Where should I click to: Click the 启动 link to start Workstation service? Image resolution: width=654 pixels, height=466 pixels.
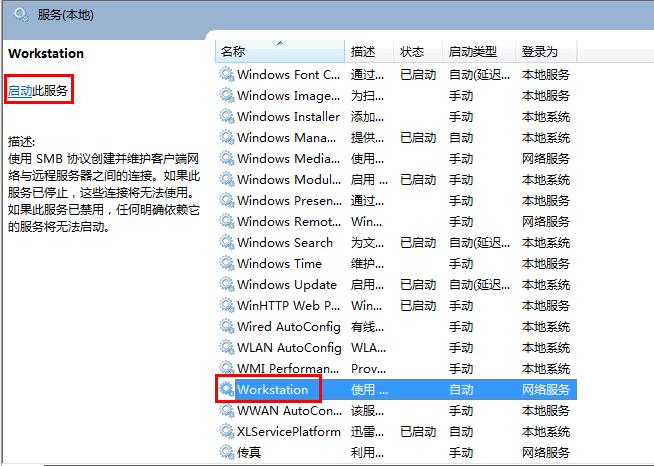coord(20,91)
